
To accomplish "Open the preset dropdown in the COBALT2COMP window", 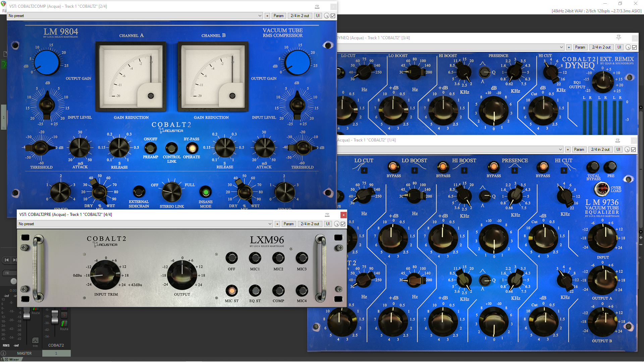I will (x=135, y=16).
